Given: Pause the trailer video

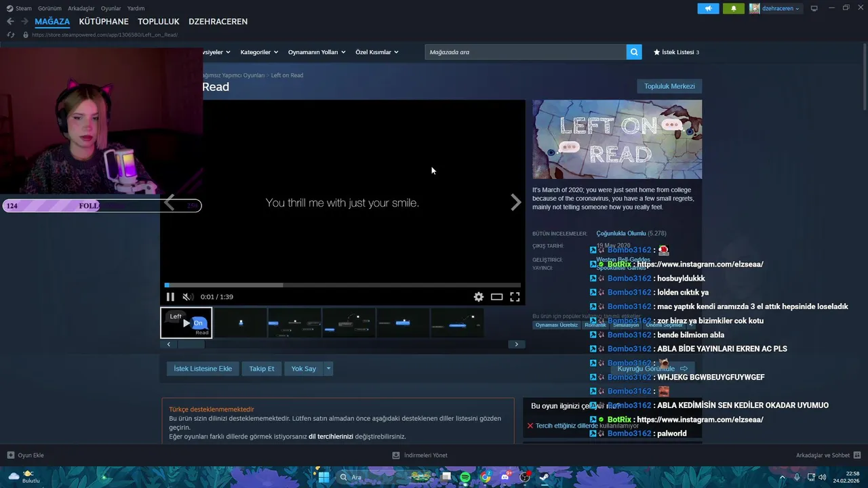Looking at the screenshot, I should [170, 297].
